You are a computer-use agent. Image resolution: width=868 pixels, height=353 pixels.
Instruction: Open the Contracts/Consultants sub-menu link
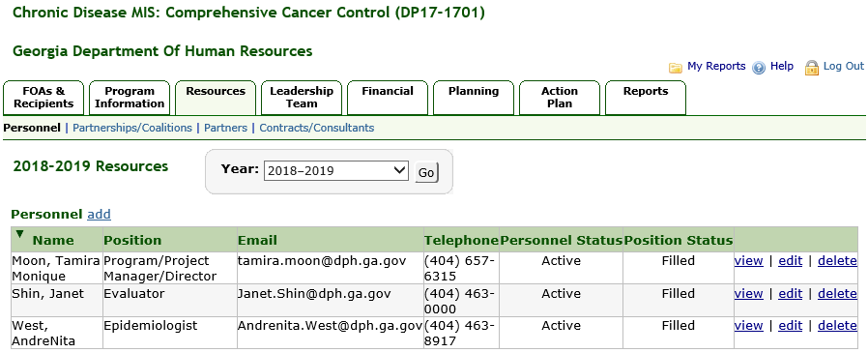pyautogui.click(x=317, y=128)
